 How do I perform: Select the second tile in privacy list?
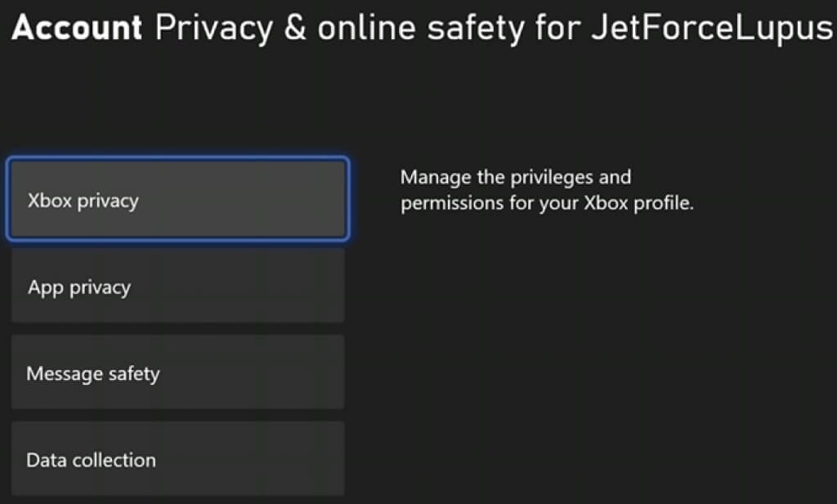pyautogui.click(x=177, y=286)
